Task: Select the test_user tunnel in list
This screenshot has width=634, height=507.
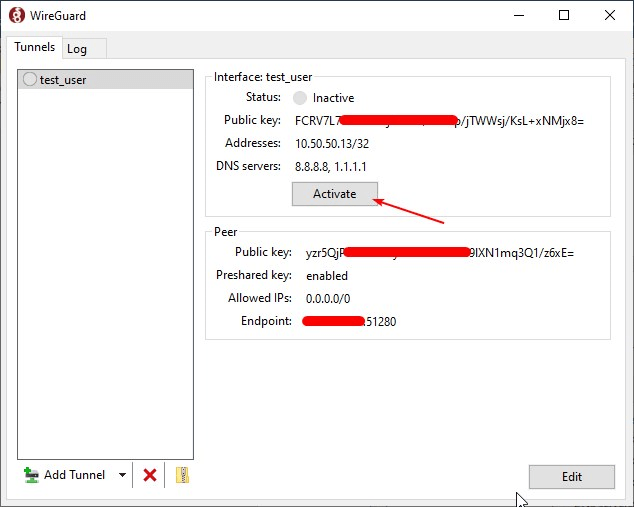Action: 63,79
